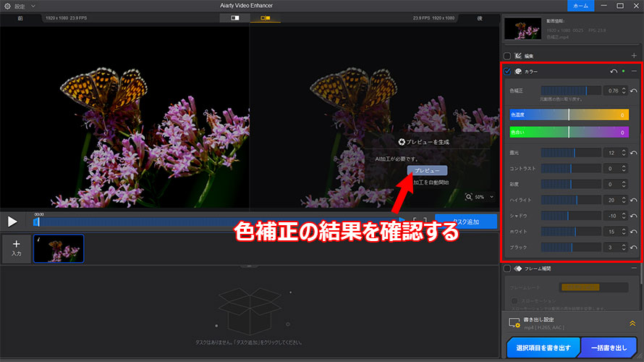Select the side-by-side compare view icon
The image size is (644, 362).
265,17
